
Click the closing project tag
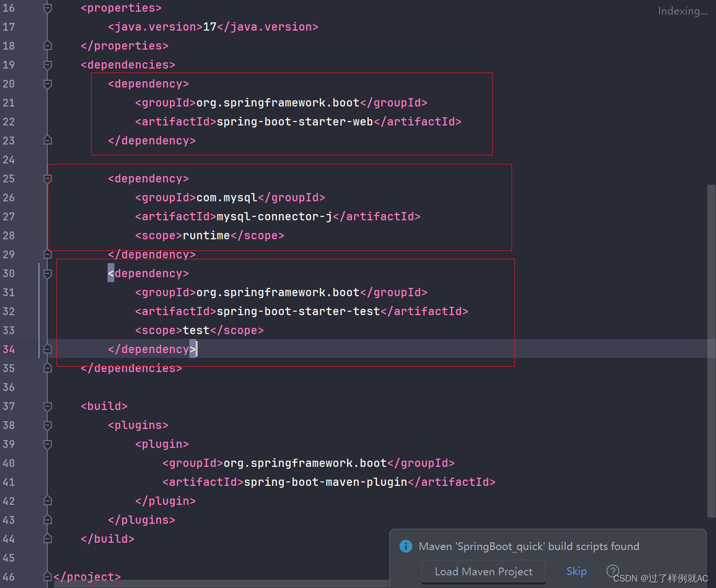click(87, 577)
